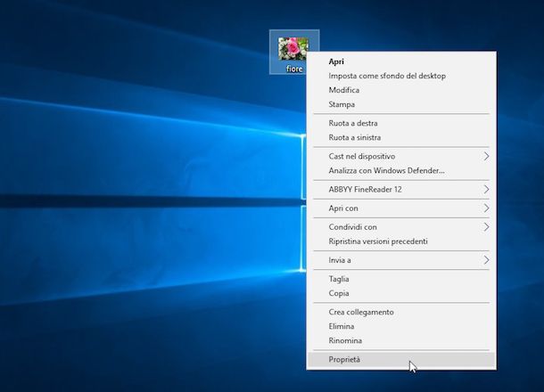Click the fiore image file icon
544x392 pixels.
pos(293,49)
